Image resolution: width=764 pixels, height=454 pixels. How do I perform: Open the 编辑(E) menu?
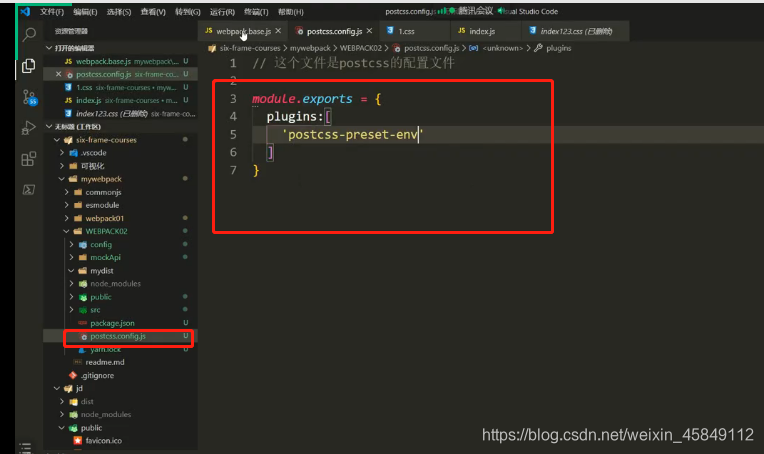(x=85, y=11)
